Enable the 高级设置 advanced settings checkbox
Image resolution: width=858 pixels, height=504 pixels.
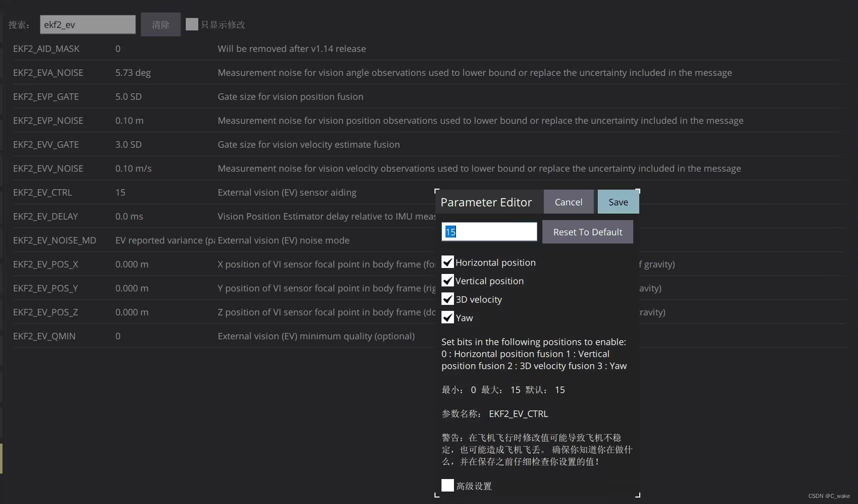pyautogui.click(x=447, y=485)
